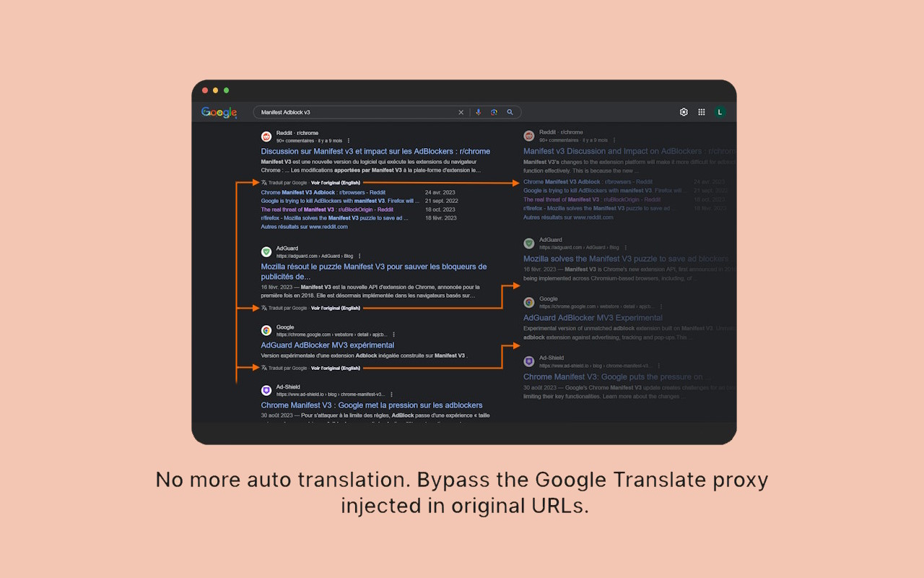This screenshot has width=924, height=578.
Task: Open 'Discussion sur Manifest v3 et impact' result
Action: tap(375, 152)
